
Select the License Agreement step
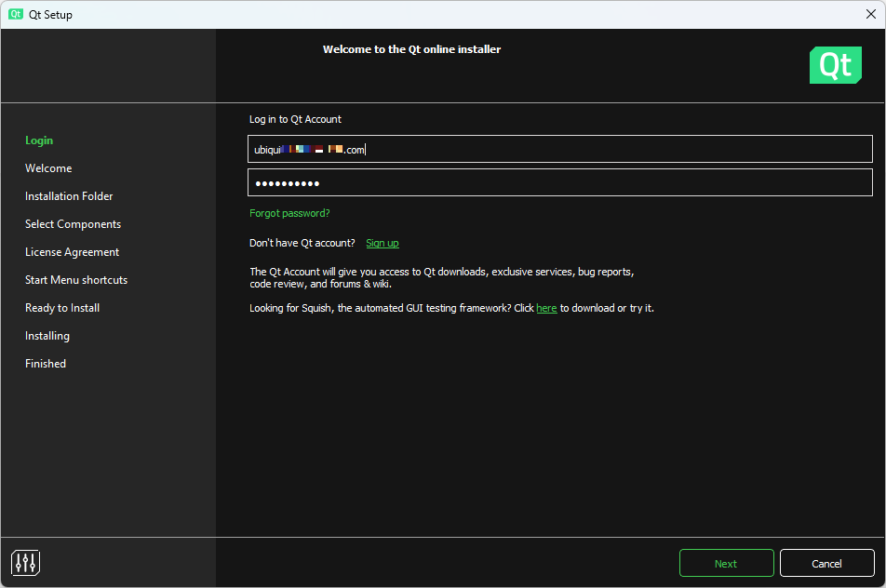click(x=72, y=252)
